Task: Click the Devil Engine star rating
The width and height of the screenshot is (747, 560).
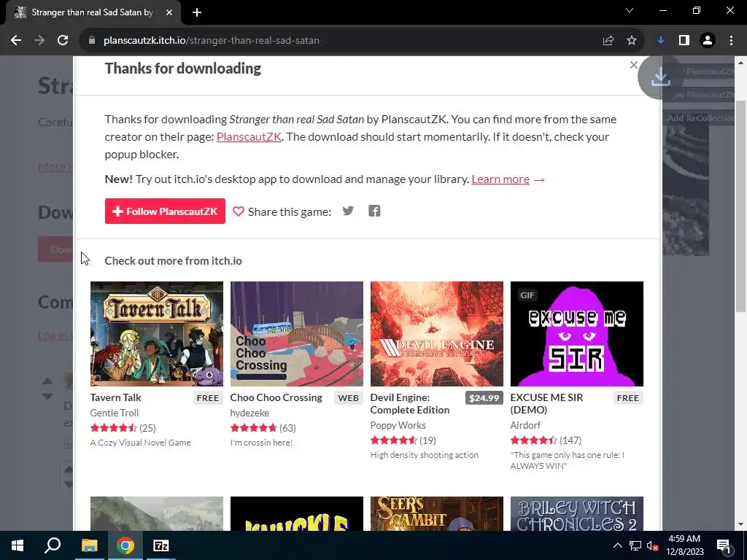Action: click(x=393, y=440)
